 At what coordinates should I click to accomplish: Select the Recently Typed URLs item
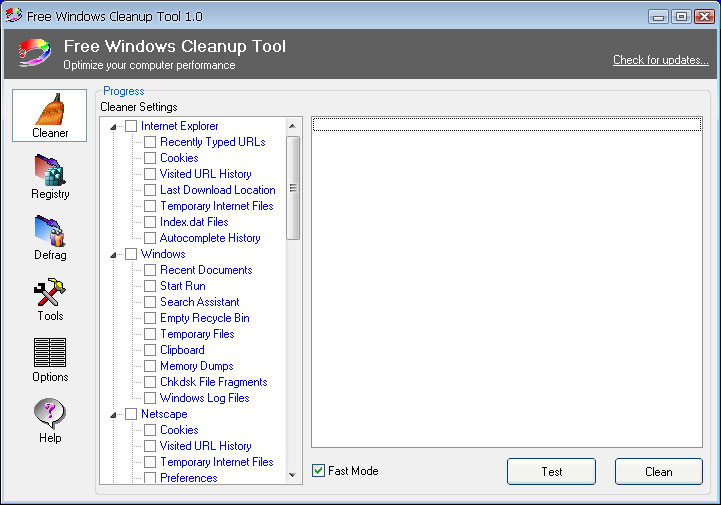(212, 142)
